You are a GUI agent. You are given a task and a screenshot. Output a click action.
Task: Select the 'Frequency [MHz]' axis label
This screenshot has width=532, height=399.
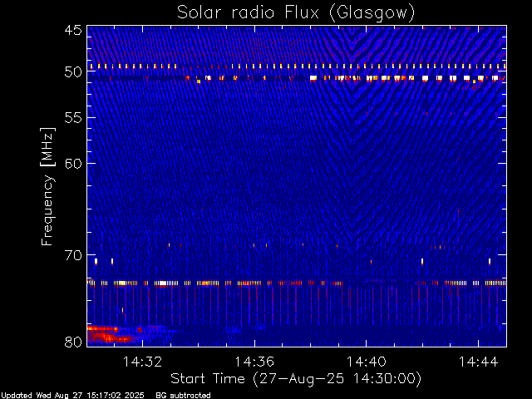[x=48, y=186]
